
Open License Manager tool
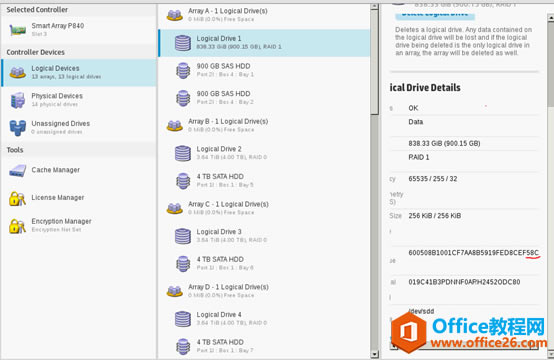pyautogui.click(x=79, y=198)
